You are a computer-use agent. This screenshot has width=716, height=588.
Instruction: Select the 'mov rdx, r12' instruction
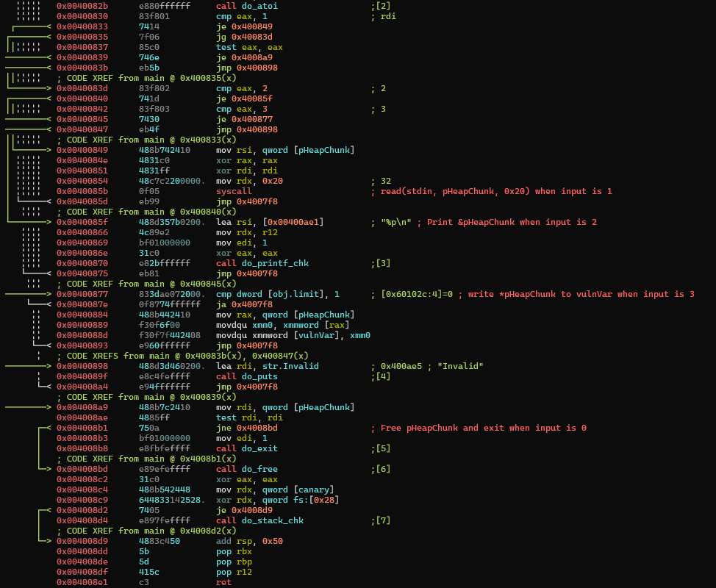coord(246,232)
